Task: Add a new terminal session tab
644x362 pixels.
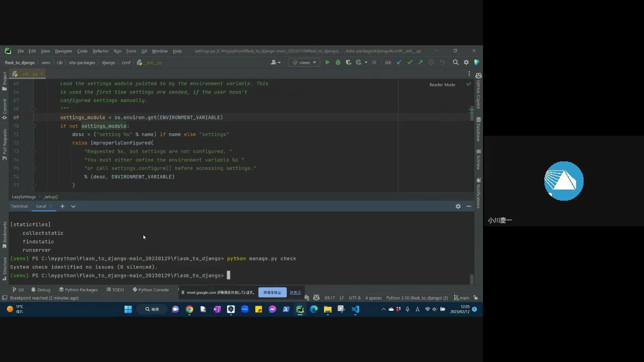Action: [62, 206]
